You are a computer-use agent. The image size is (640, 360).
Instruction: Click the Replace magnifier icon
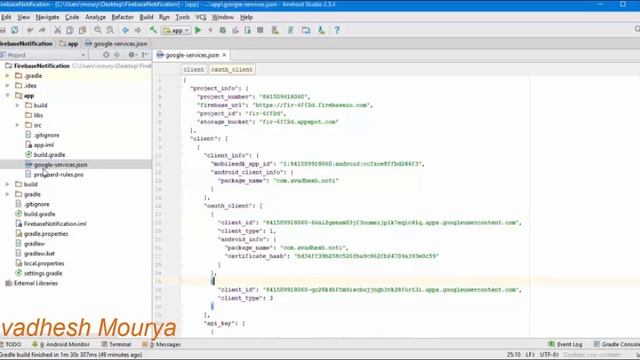[110, 30]
